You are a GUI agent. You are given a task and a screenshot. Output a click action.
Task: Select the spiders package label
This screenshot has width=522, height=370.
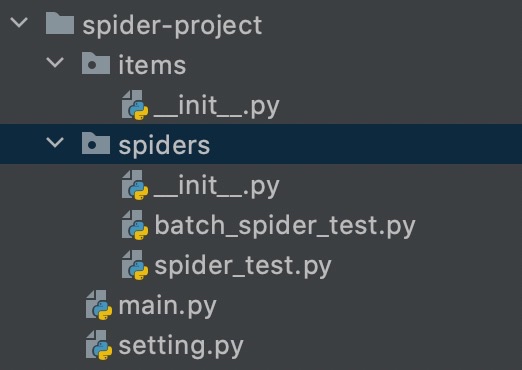164,146
